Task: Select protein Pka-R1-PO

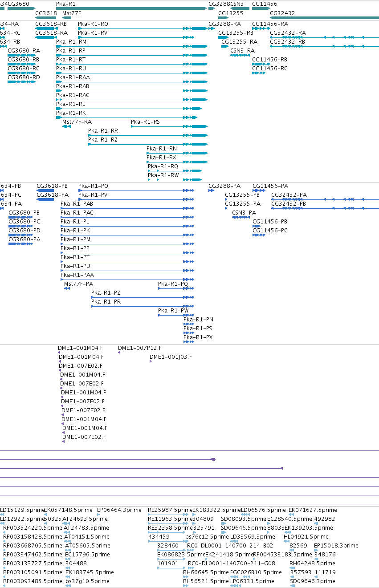Action: [94, 186]
